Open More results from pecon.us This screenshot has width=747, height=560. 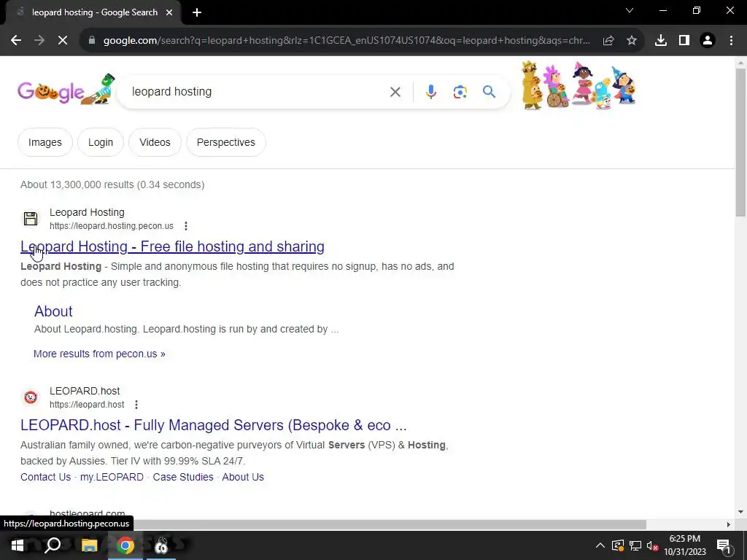pos(99,354)
